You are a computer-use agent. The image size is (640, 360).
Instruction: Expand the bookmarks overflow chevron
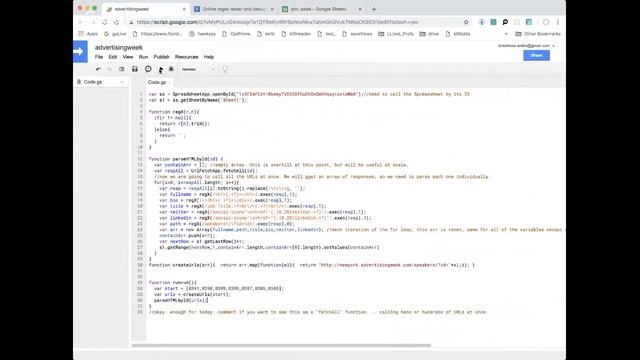[506, 34]
